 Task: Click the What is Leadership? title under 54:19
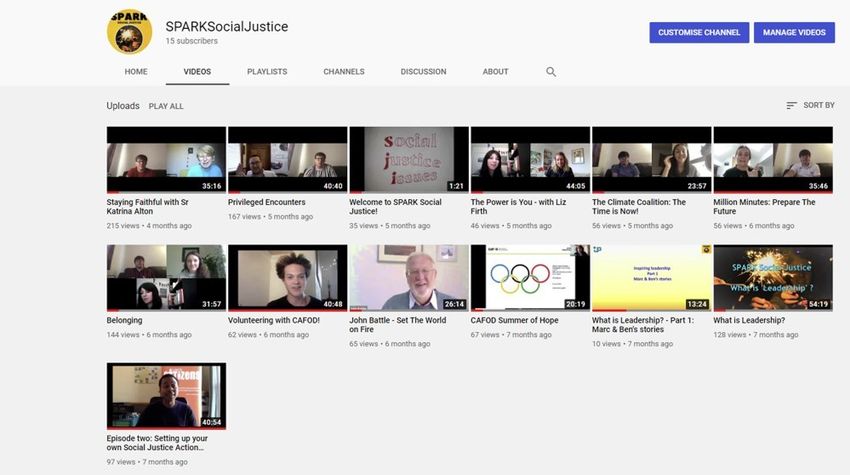pos(749,320)
